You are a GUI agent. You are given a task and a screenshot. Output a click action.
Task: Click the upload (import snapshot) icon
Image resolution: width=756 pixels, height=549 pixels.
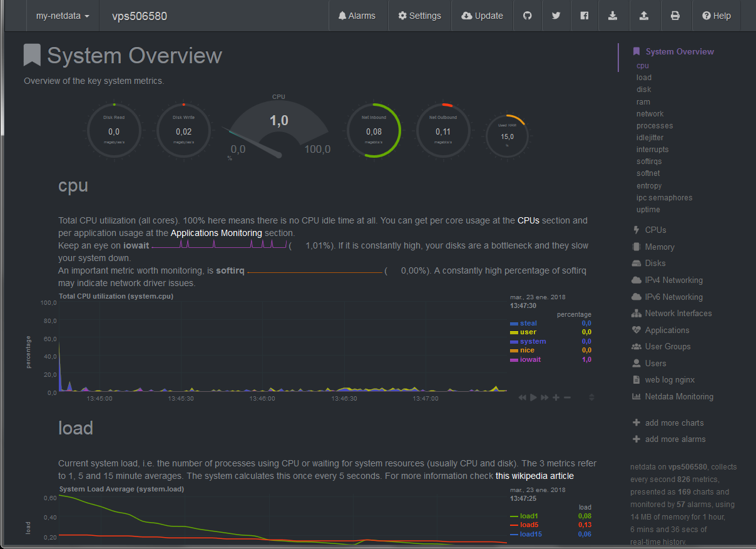644,16
